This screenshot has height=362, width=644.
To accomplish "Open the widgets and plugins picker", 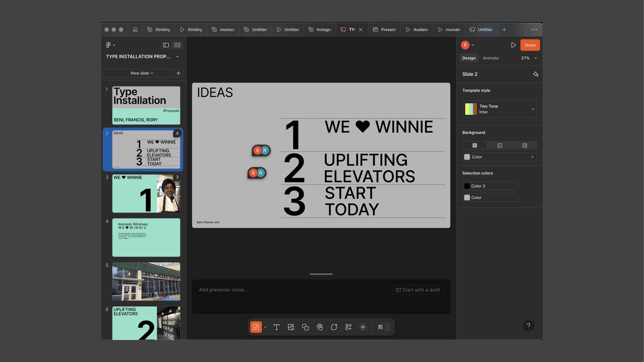I will pos(348,327).
